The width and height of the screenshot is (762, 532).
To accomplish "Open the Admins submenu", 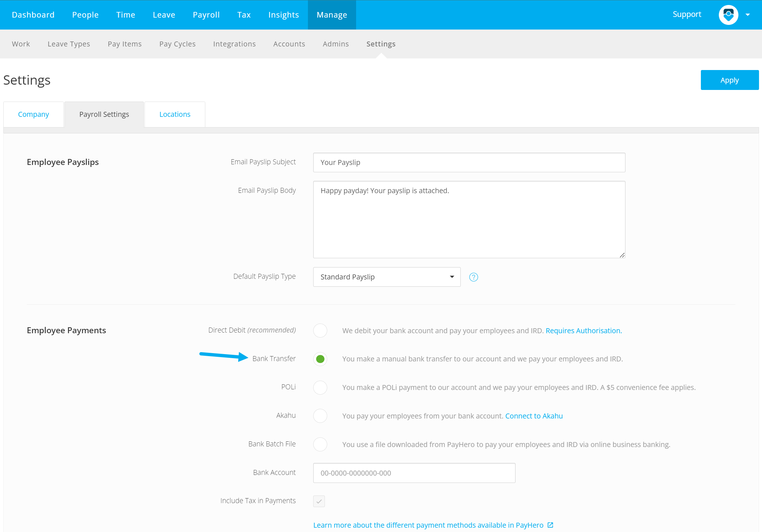I will (335, 44).
